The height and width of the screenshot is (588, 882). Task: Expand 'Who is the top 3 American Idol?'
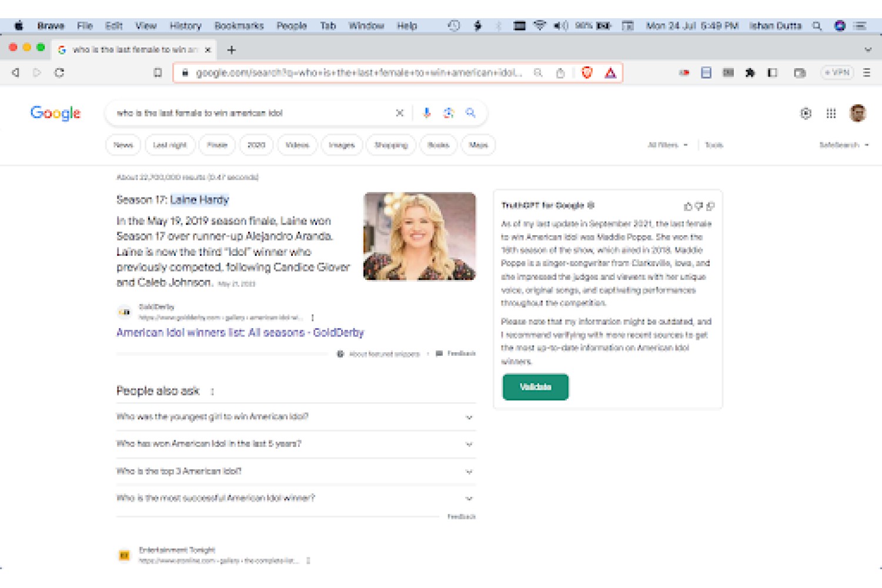[296, 472]
